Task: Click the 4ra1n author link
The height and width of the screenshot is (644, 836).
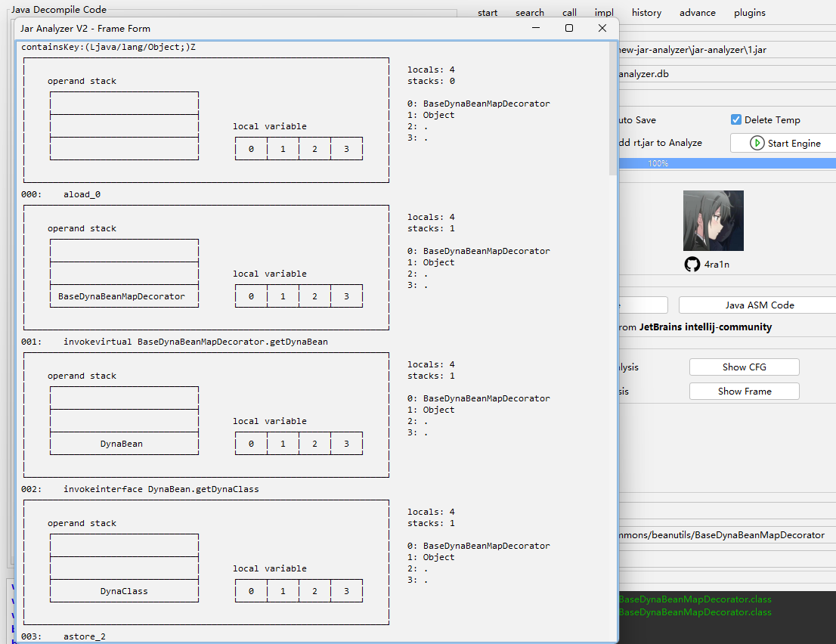Action: coord(717,265)
